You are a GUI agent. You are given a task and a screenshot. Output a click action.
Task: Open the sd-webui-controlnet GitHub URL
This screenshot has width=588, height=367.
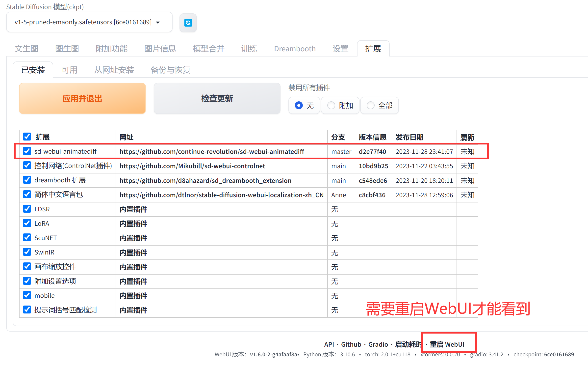pyautogui.click(x=192, y=166)
